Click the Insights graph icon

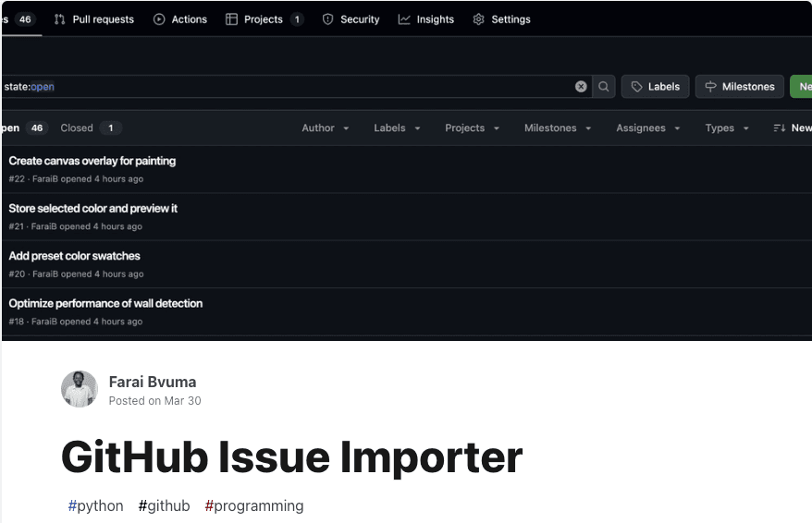point(404,19)
